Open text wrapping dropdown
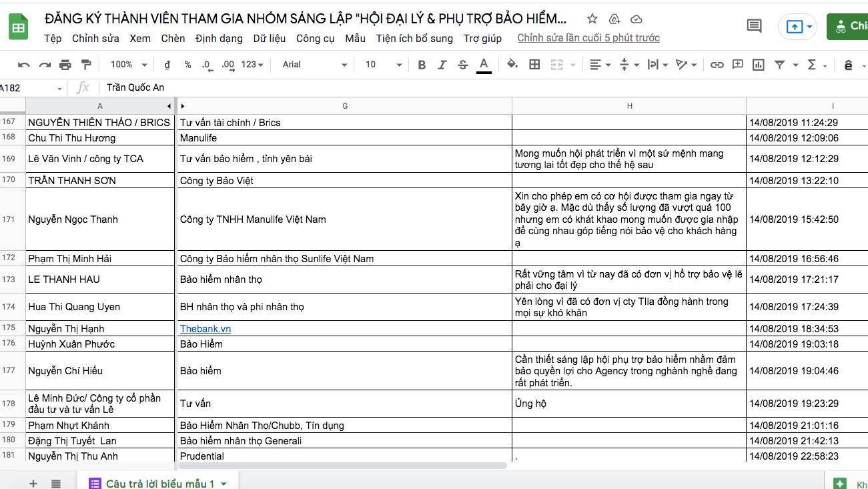This screenshot has height=489, width=868. [657, 65]
